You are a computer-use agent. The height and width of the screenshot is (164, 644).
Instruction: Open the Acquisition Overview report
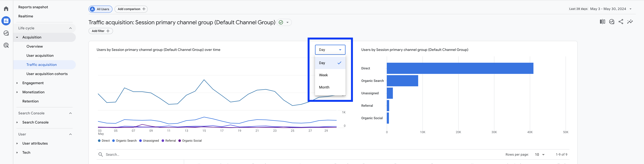(34, 46)
